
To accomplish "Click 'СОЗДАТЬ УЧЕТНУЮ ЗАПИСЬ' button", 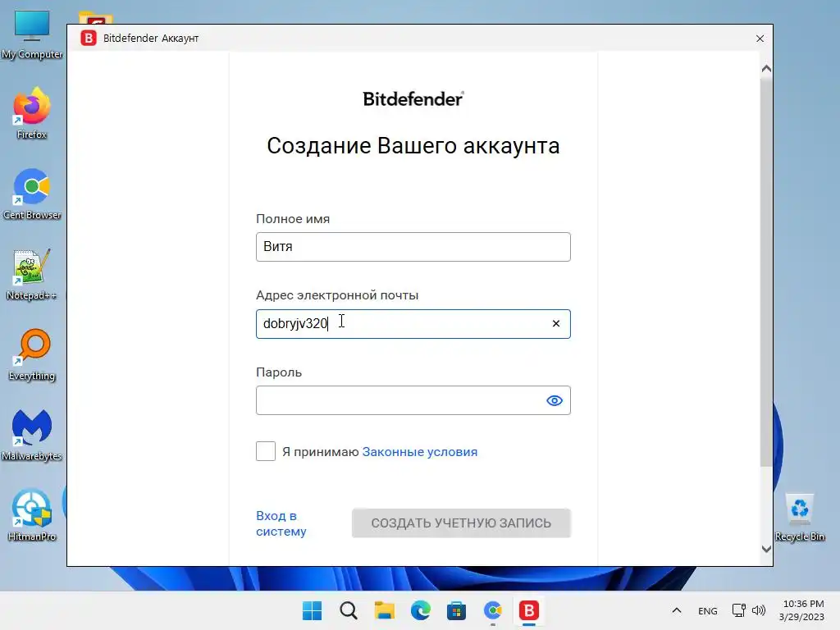I will point(461,523).
